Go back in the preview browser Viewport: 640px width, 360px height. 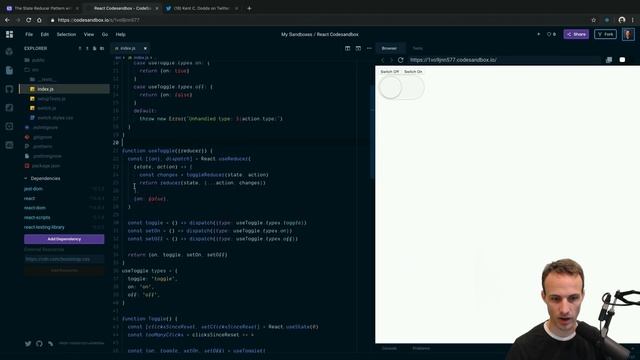[x=382, y=60]
